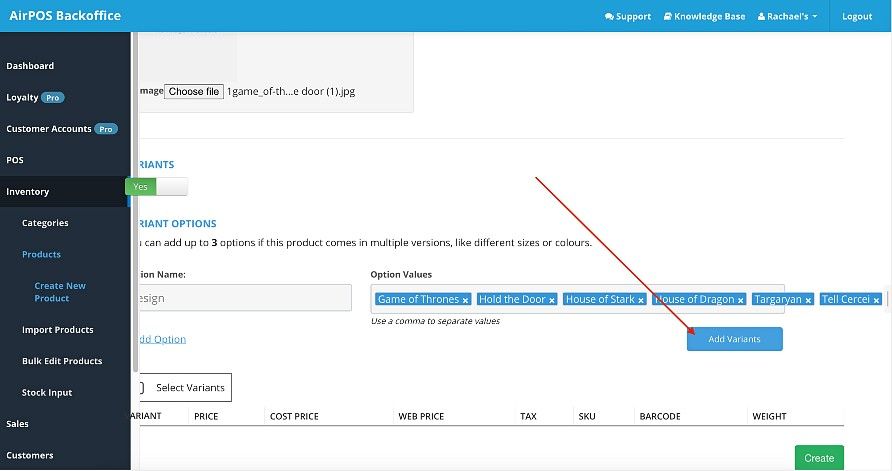Click the green Create button
This screenshot has height=471, width=892.
tap(819, 458)
